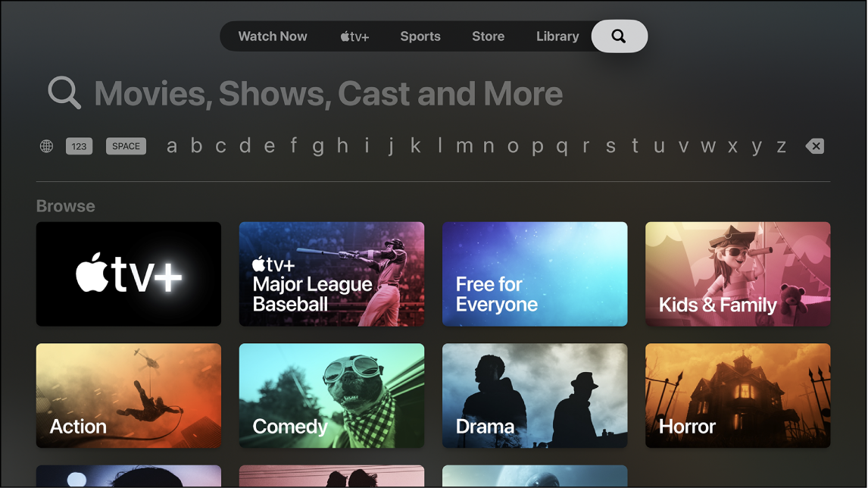
Task: Switch keyboard language using globe icon
Action: tap(45, 145)
